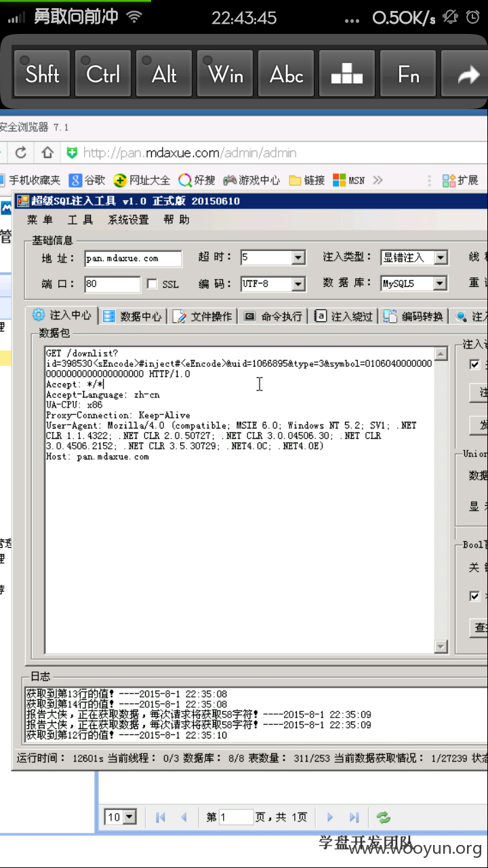Image resolution: width=488 pixels, height=868 pixels.
Task: Open 手机收藏夹 bookmark
Action: 30,180
